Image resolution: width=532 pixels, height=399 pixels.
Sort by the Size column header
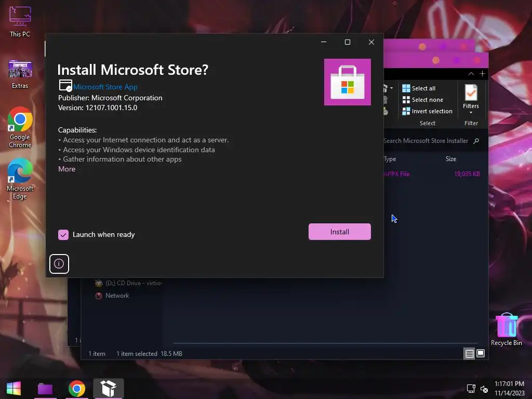[451, 159]
